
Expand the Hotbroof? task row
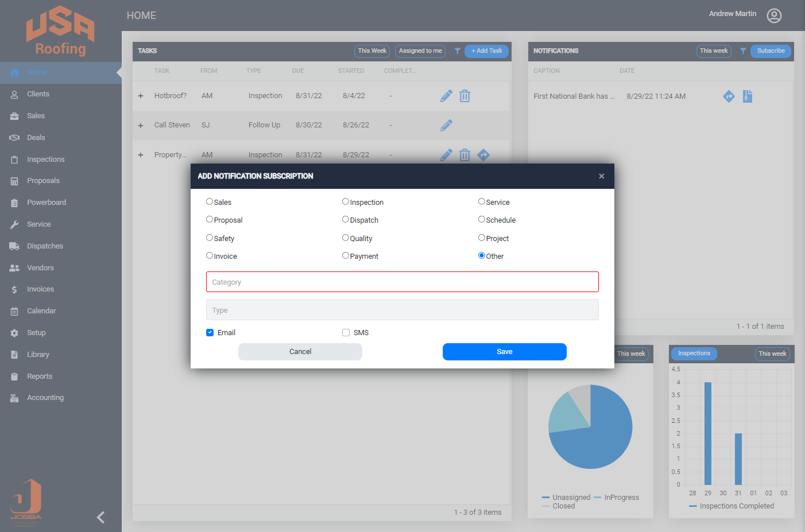tap(141, 96)
